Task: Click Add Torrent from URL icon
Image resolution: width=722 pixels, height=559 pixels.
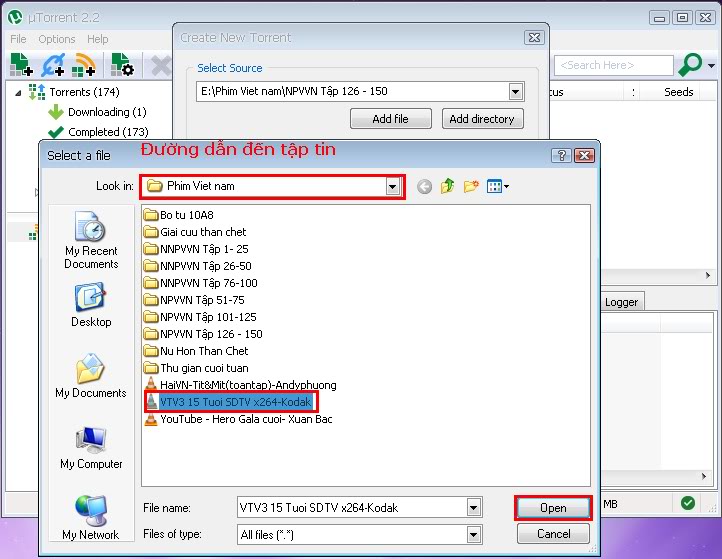Action: pos(53,65)
